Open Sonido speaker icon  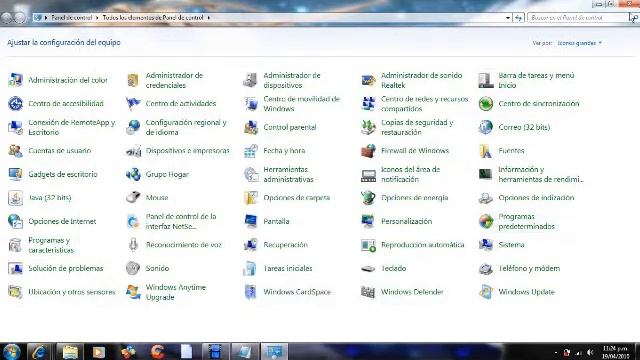pos(133,268)
